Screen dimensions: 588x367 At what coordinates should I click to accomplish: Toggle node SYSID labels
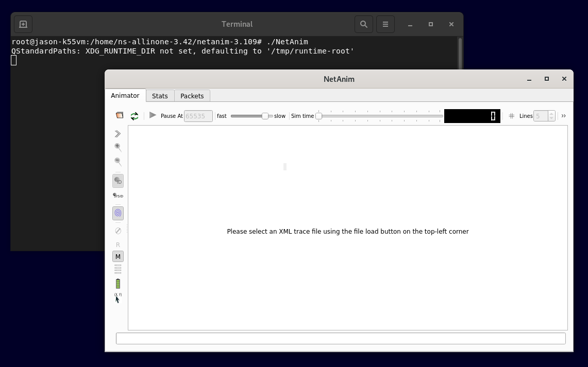118,196
